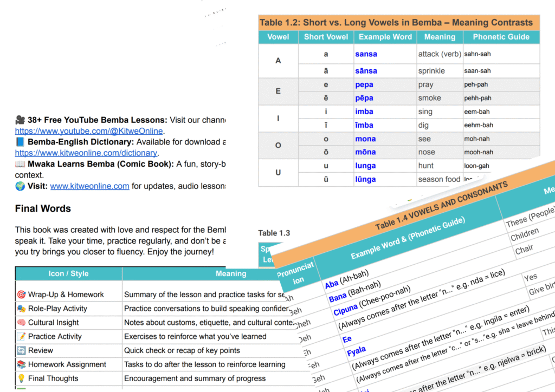555x392 pixels.
Task: Click the blue book emoji beside Bemba-English Dictionary
Action: point(20,142)
